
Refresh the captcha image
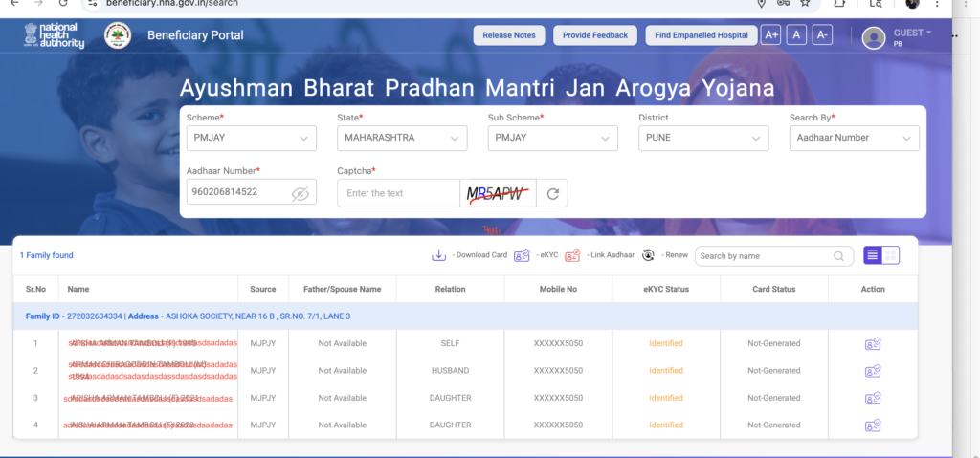coord(552,194)
